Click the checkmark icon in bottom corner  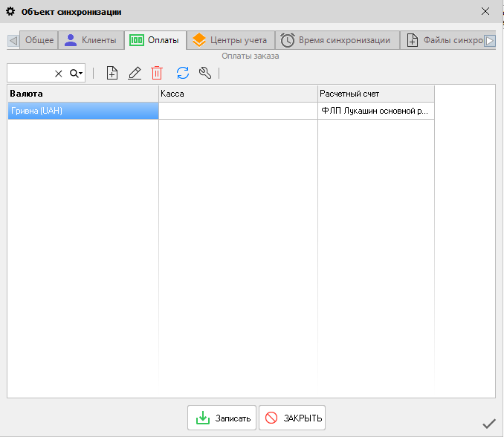pyautogui.click(x=488, y=424)
